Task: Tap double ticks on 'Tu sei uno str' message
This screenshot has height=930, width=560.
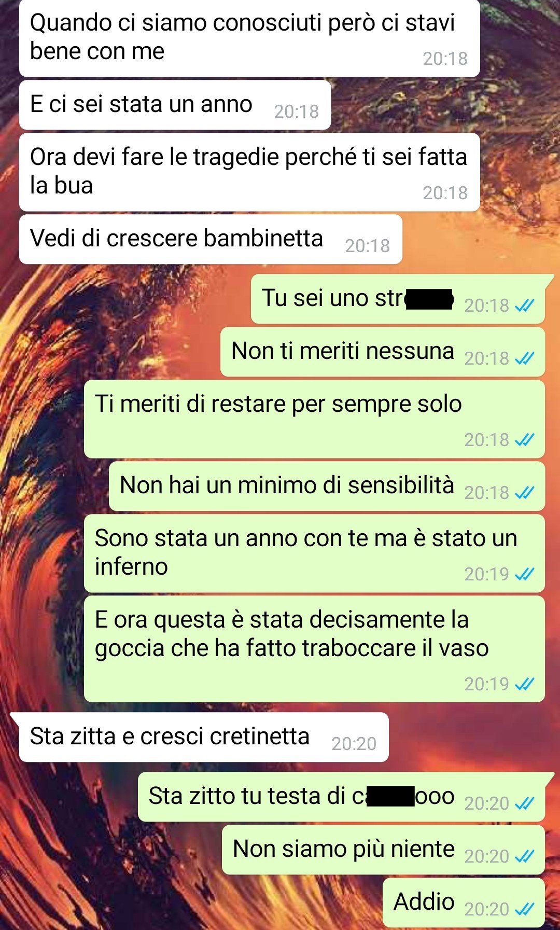Action: click(x=524, y=305)
